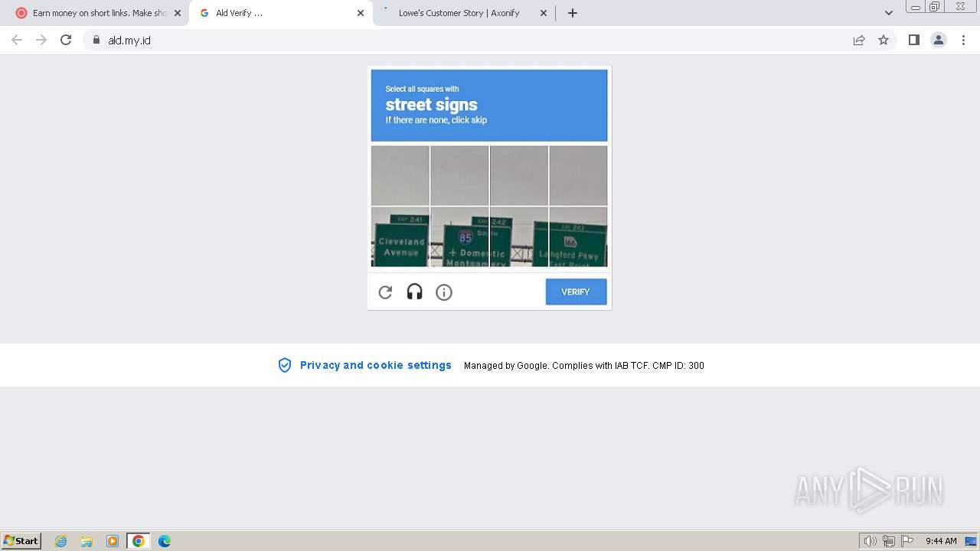Bookmark this page with star icon
The image size is (980, 551).
click(x=884, y=40)
